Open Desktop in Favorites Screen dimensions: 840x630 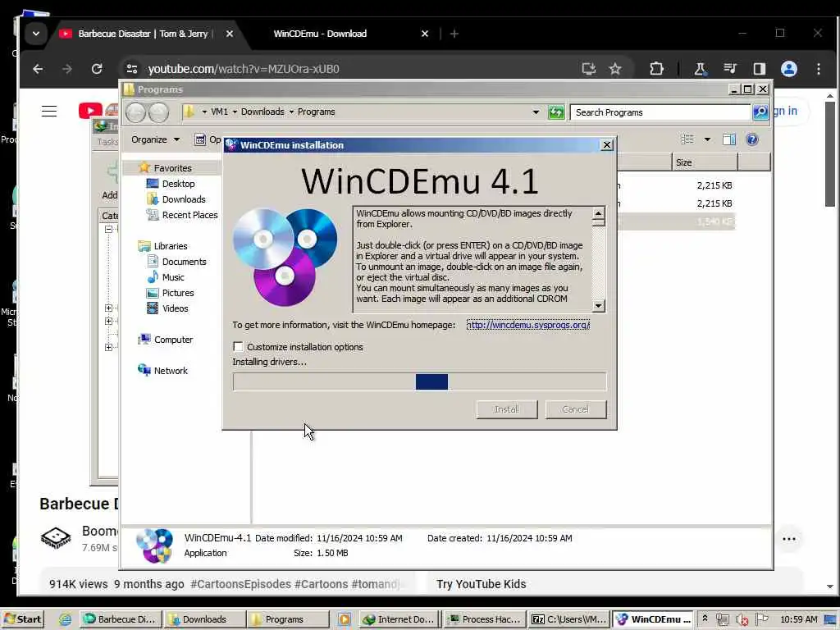click(x=178, y=184)
